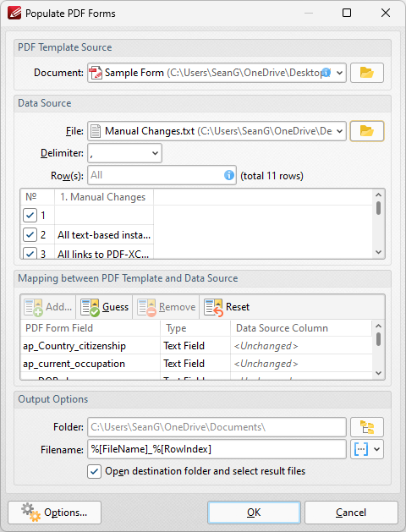Browse for PDF template document folder icon
This screenshot has width=406, height=532.
click(366, 73)
